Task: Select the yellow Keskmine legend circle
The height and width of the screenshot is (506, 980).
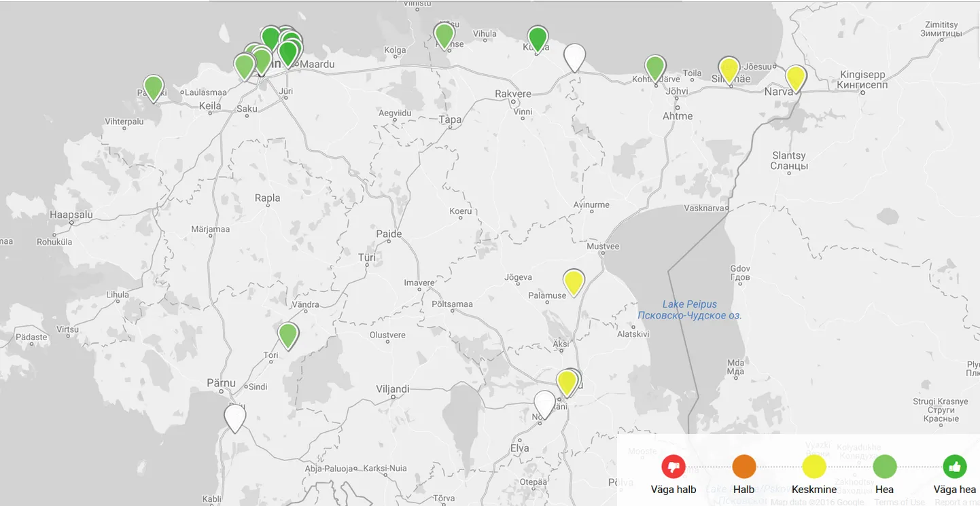Action: pyautogui.click(x=814, y=467)
